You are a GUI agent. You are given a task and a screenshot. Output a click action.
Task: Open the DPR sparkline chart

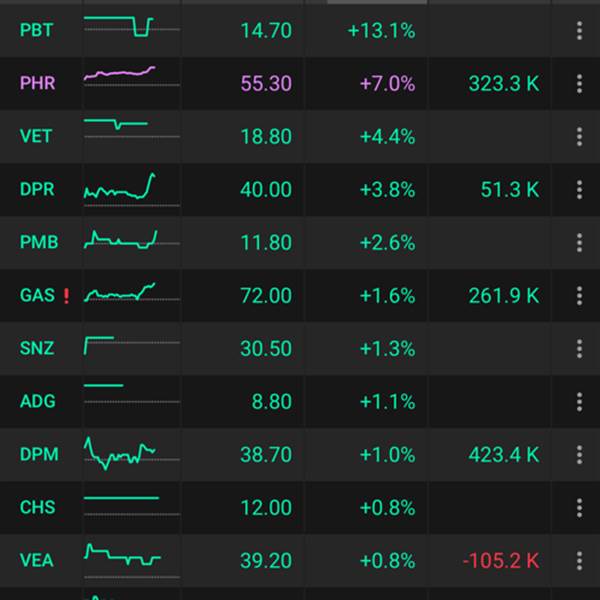tap(131, 189)
